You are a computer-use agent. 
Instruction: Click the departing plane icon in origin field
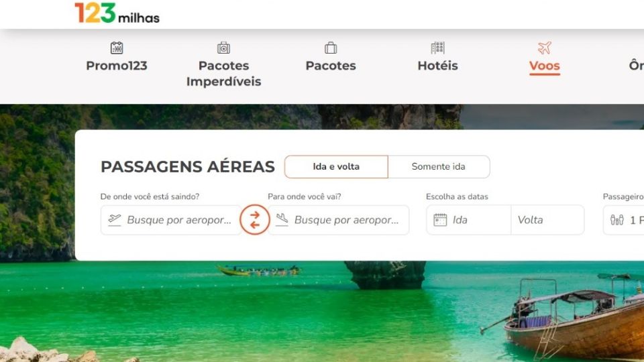(x=115, y=220)
